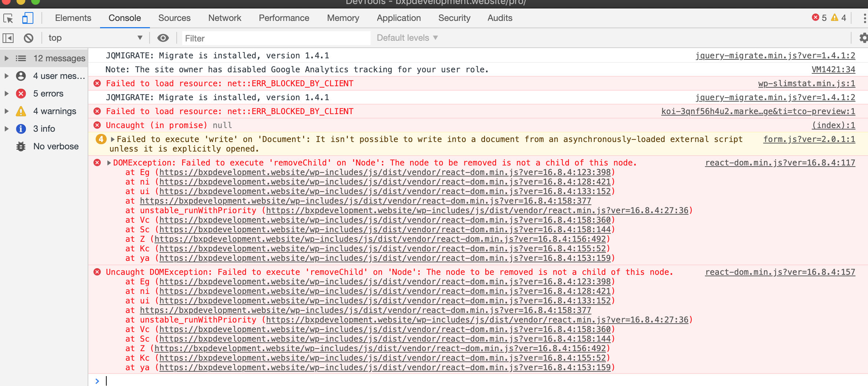Click the eye live expression icon

click(163, 38)
